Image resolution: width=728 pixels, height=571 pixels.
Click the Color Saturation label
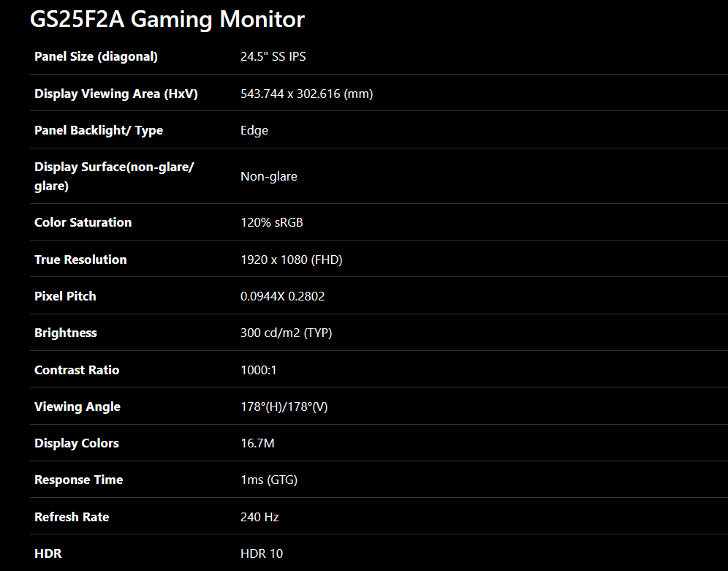tap(83, 222)
